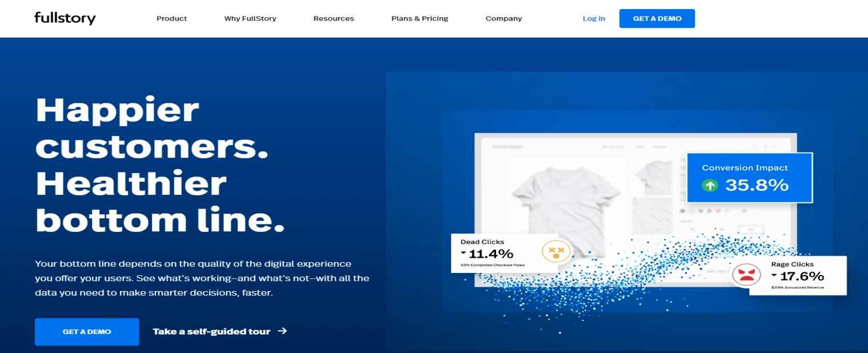Open the Why FullStory menu

[x=250, y=18]
